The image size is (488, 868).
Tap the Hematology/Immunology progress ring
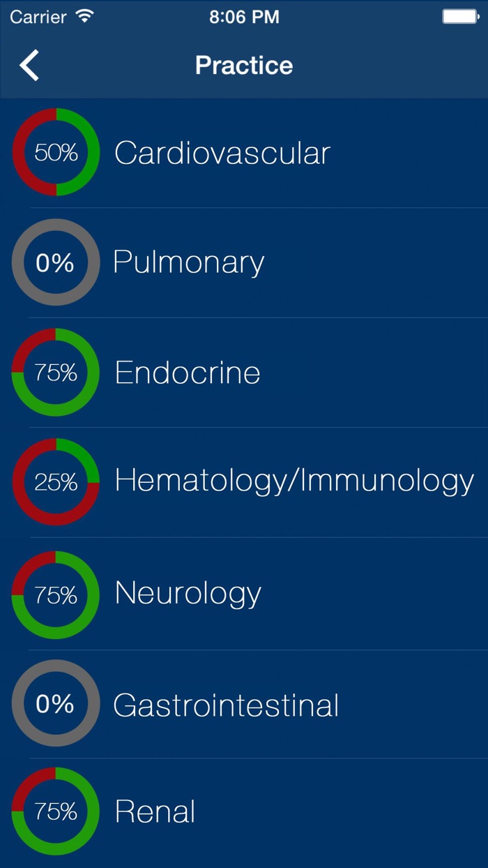click(56, 482)
